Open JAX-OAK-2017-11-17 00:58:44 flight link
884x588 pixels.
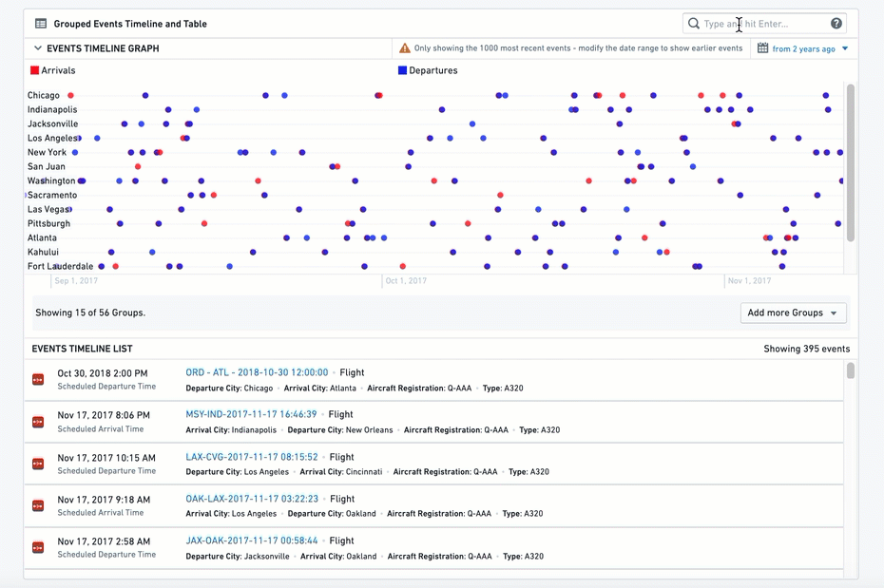(252, 541)
